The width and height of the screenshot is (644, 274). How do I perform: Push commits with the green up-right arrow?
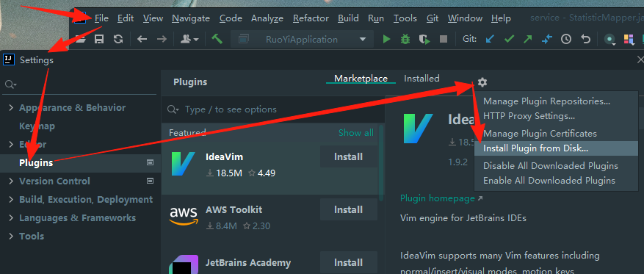(528, 39)
